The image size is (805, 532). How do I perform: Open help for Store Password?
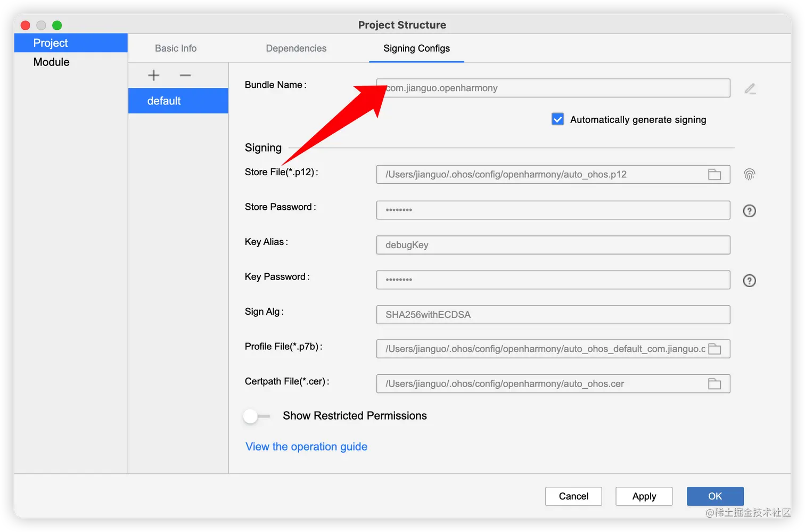pos(749,211)
